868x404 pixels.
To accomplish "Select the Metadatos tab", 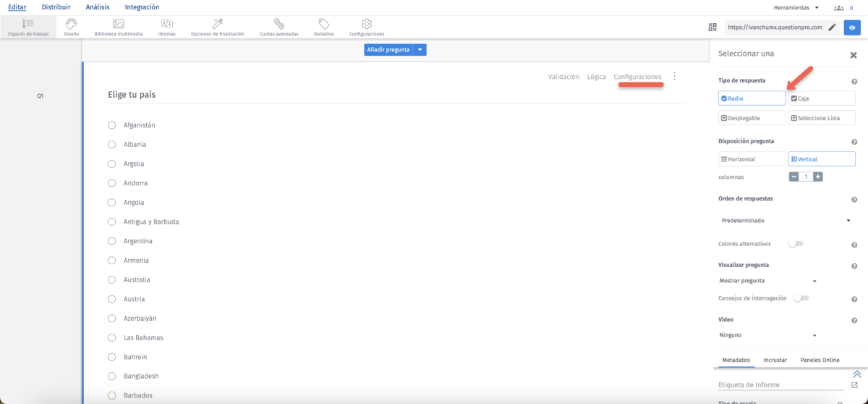I will click(736, 360).
